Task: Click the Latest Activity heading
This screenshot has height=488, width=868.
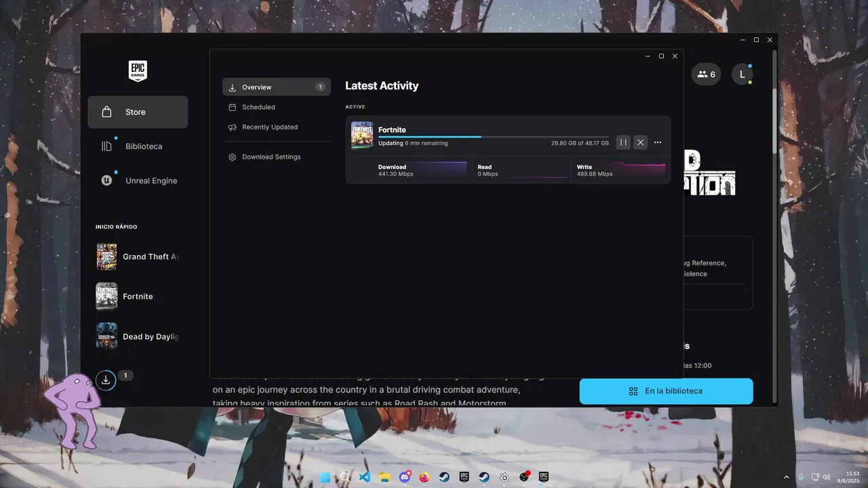Action: click(382, 86)
